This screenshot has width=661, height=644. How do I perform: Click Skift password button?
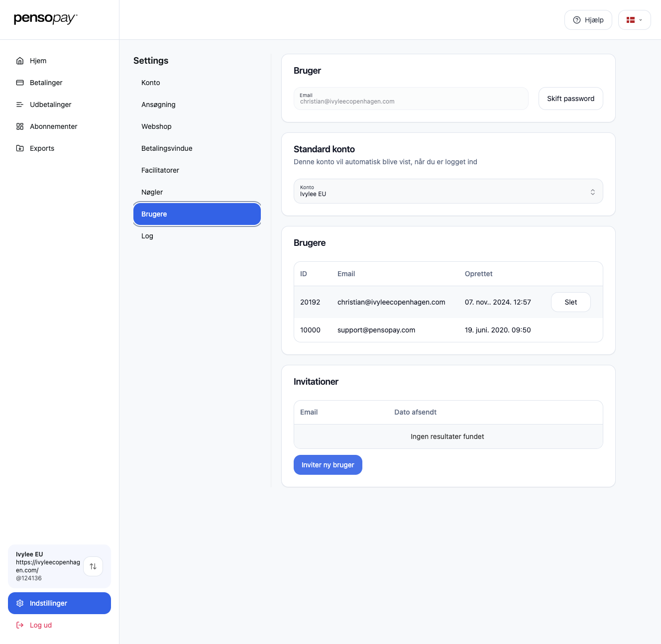(x=571, y=99)
